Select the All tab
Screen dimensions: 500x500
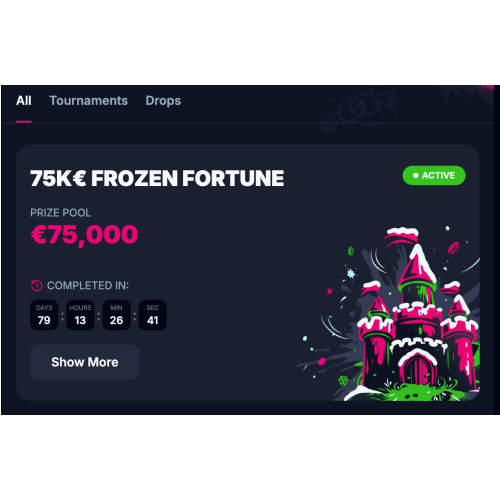tap(24, 101)
